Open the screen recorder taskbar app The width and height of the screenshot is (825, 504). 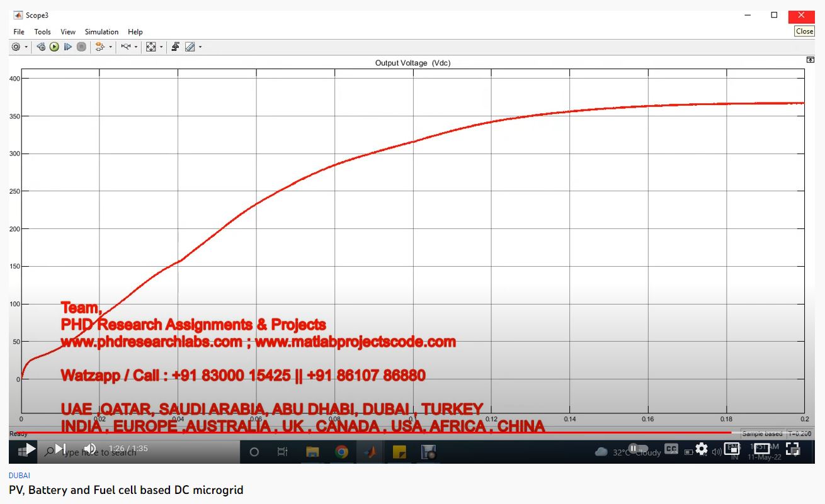429,452
